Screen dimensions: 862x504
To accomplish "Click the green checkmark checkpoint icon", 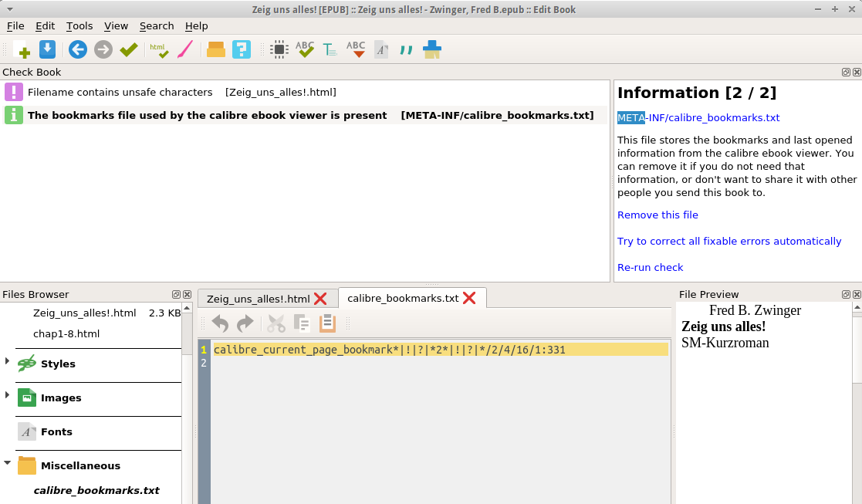I will [129, 49].
